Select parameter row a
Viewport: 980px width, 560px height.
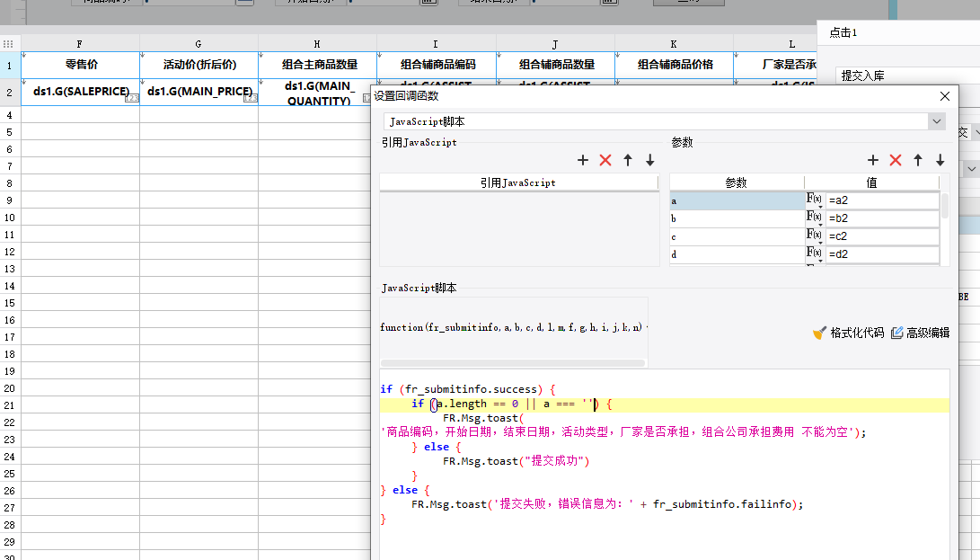coord(737,200)
